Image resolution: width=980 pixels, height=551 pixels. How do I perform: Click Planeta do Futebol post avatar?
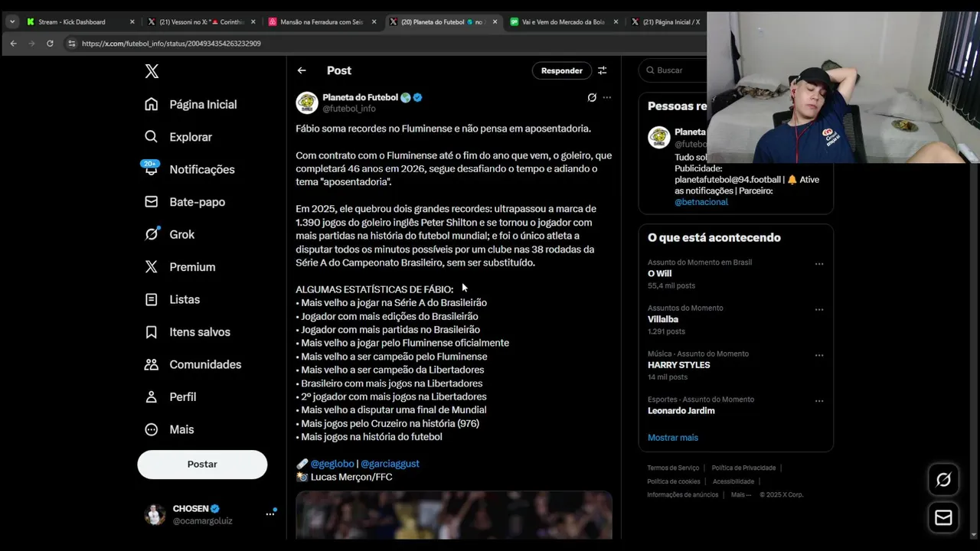coord(307,103)
